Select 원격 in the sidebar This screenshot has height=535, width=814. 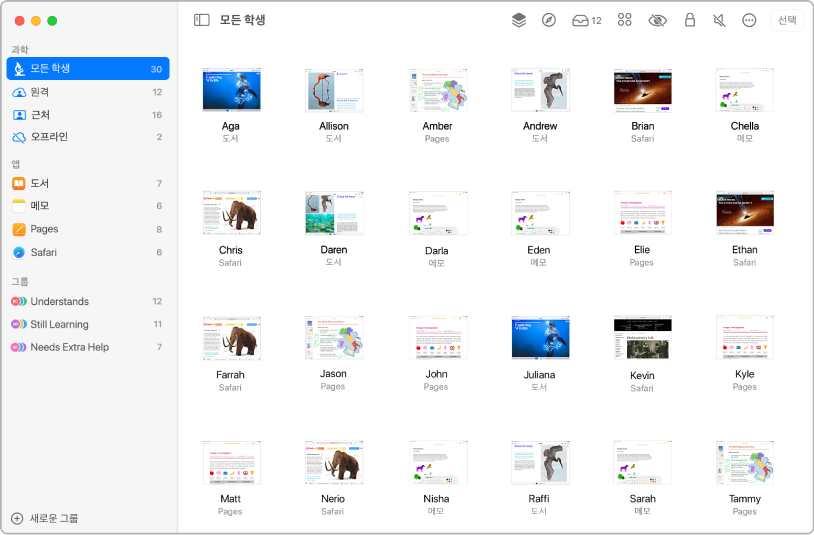(x=88, y=92)
